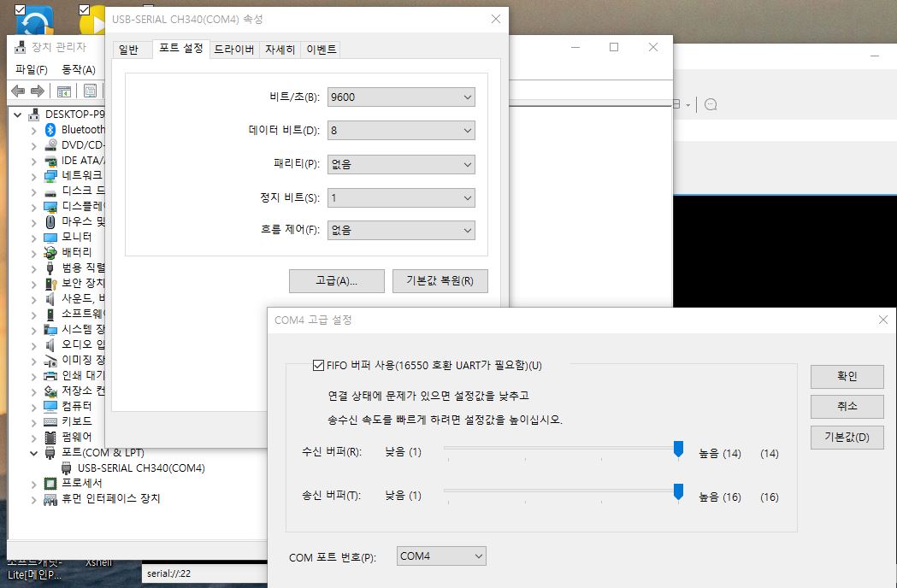Toggle the FIFO 버퍼 사용 checkbox
Screen dimensions: 897x588
tap(319, 365)
